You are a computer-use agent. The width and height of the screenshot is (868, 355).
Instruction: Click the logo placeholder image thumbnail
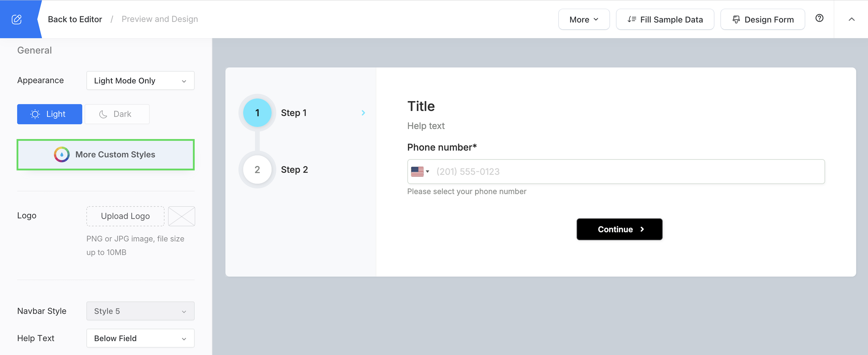(181, 216)
